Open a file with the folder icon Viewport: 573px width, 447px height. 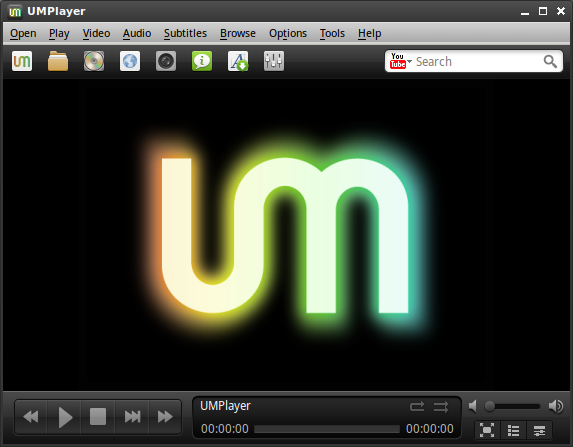[58, 61]
